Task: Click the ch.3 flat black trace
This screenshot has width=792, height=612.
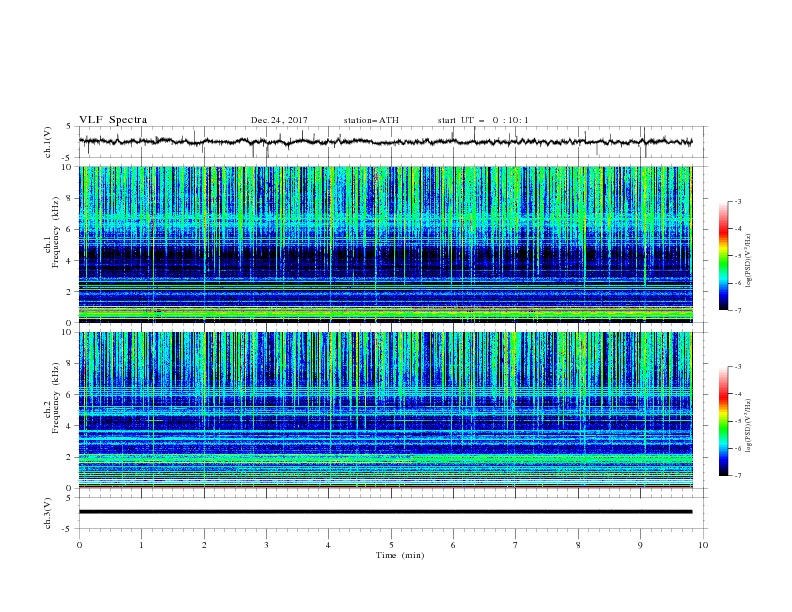Action: click(x=385, y=512)
